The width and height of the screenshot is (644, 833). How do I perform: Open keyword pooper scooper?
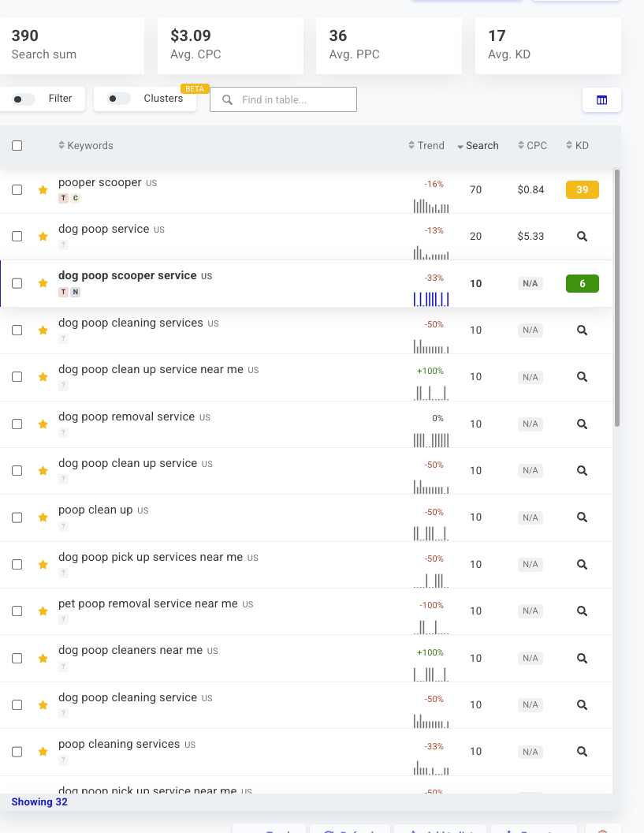pyautogui.click(x=100, y=182)
